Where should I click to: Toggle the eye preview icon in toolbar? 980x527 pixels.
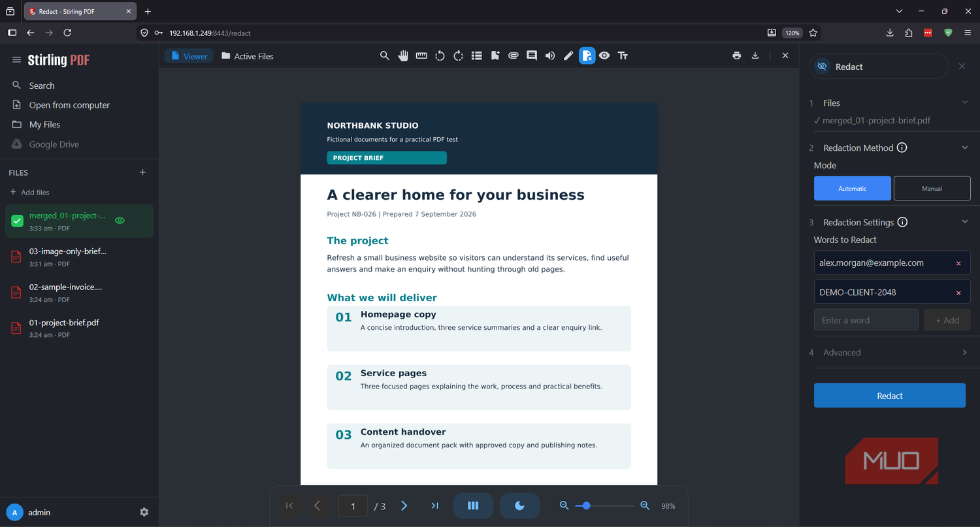(x=604, y=56)
